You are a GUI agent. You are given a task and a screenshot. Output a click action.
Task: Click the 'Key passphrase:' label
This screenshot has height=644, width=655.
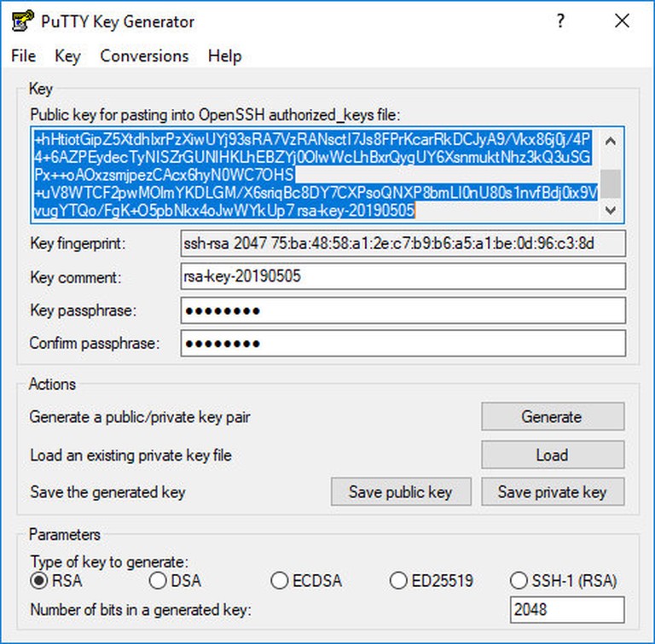pos(83,310)
